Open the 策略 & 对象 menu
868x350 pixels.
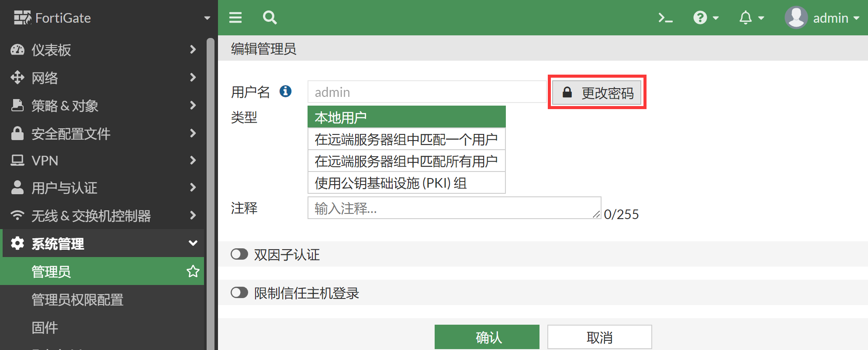point(65,106)
